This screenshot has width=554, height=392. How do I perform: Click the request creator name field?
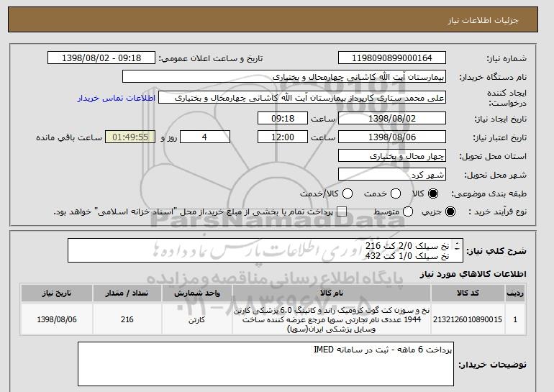pyautogui.click(x=302, y=98)
